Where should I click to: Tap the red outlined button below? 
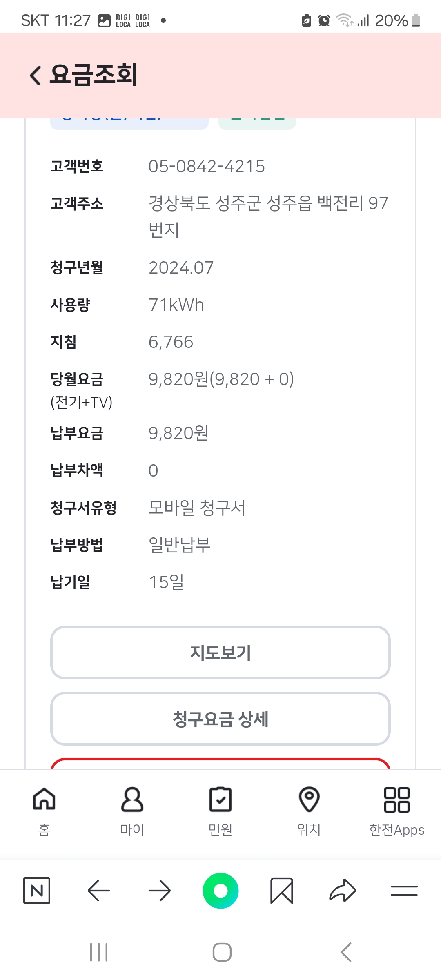pyautogui.click(x=220, y=764)
